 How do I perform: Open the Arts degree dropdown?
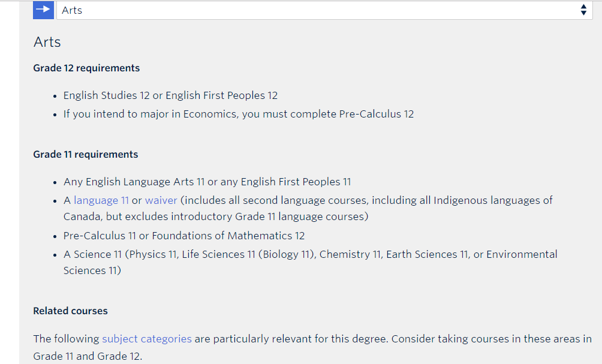324,10
